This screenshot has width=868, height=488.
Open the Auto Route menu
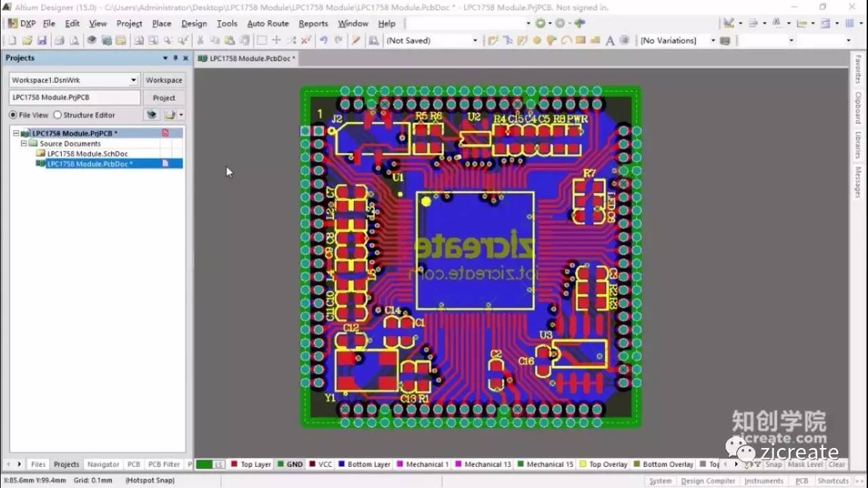coord(268,23)
